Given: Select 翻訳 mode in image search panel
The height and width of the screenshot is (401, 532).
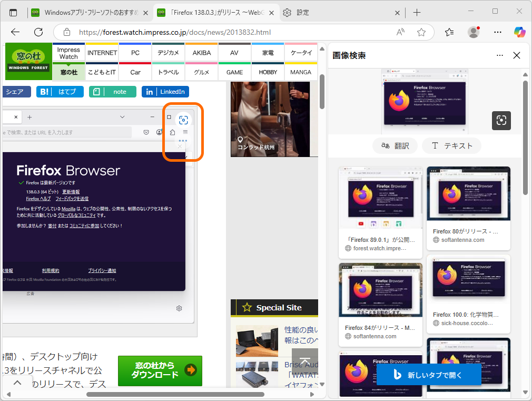Looking at the screenshot, I should [395, 145].
